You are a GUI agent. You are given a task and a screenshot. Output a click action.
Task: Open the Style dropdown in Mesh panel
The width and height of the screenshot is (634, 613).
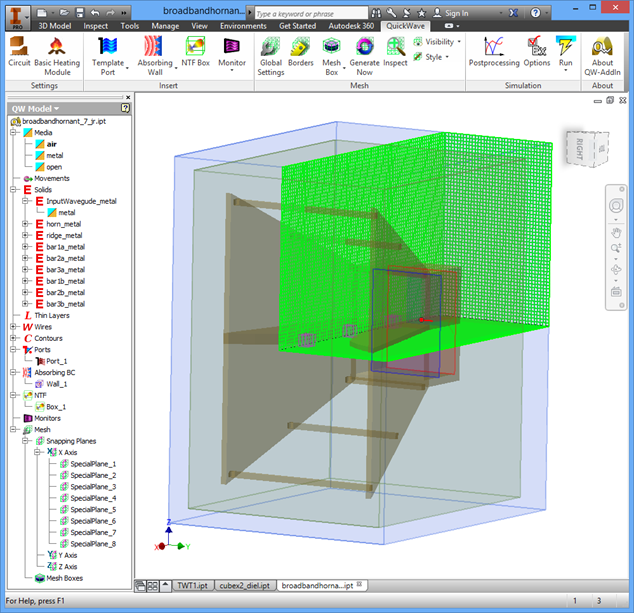(434, 57)
